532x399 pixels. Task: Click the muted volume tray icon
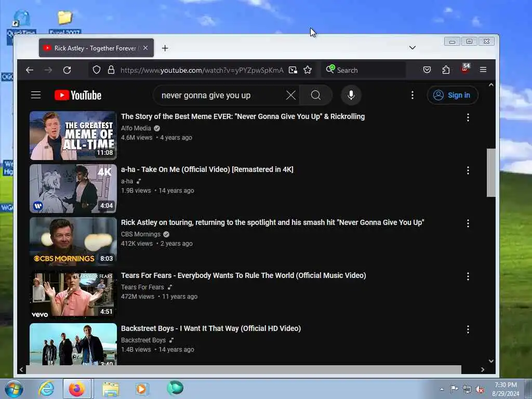point(480,389)
